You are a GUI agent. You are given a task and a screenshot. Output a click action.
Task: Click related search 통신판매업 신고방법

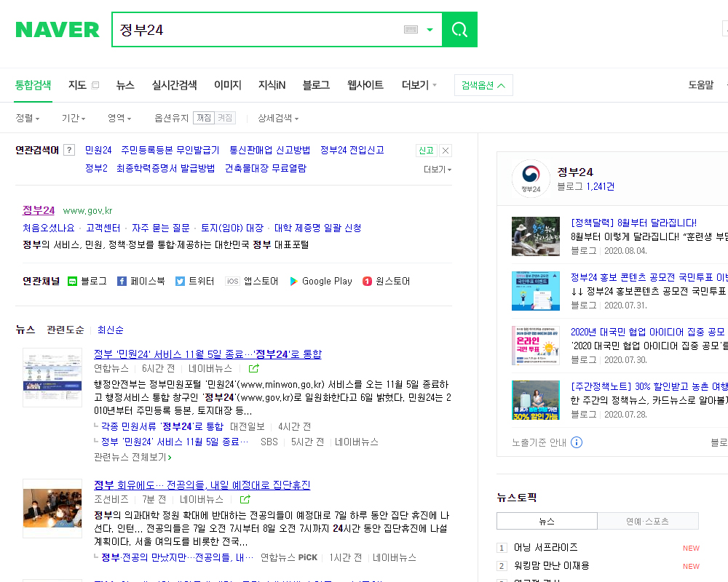(x=270, y=150)
